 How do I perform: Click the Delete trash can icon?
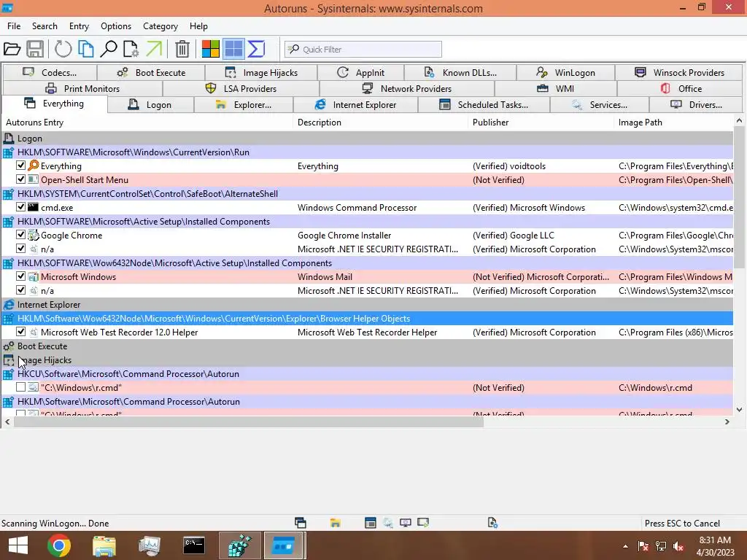click(182, 49)
